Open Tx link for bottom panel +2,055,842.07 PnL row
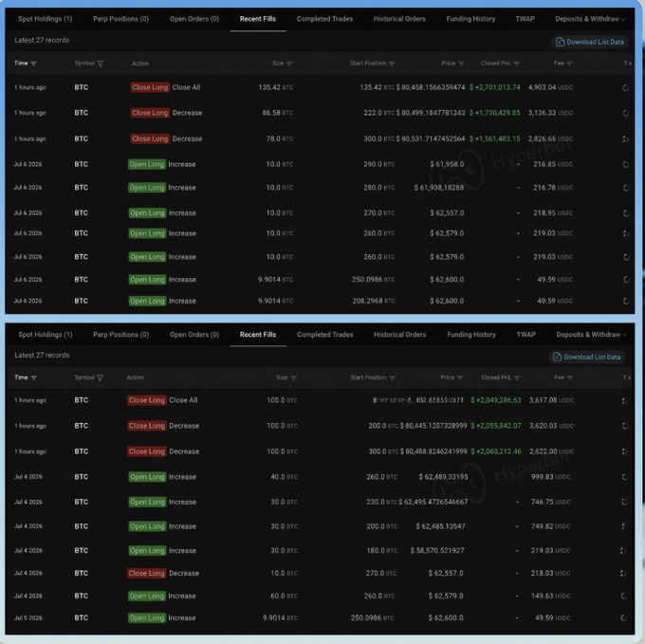 pos(624,426)
